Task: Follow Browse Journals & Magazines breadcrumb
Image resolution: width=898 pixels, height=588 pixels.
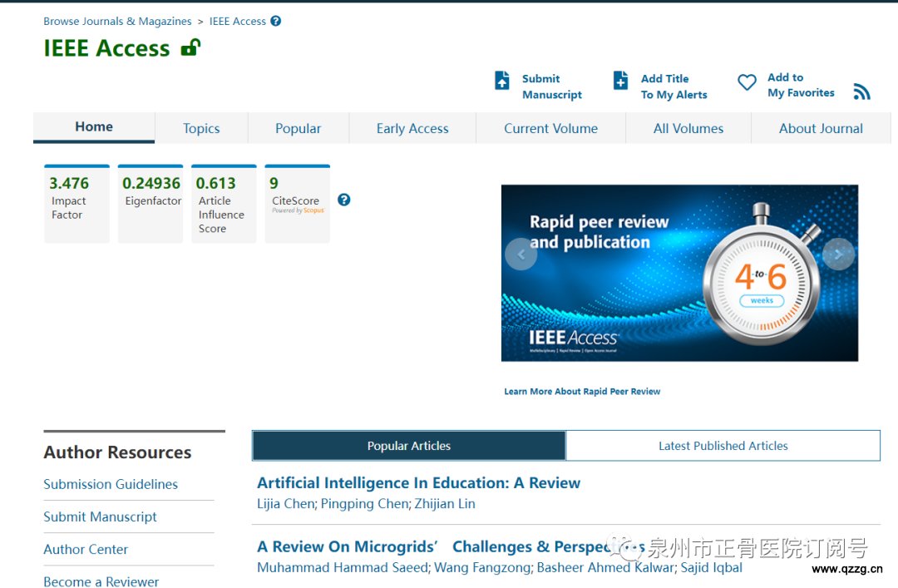Action: pyautogui.click(x=117, y=21)
